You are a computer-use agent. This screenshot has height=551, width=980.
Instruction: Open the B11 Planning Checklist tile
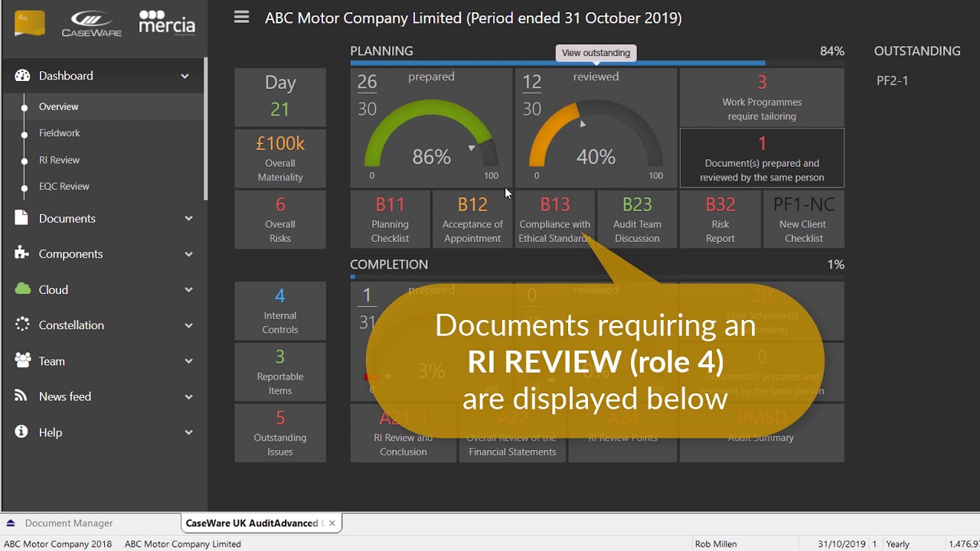click(x=390, y=219)
